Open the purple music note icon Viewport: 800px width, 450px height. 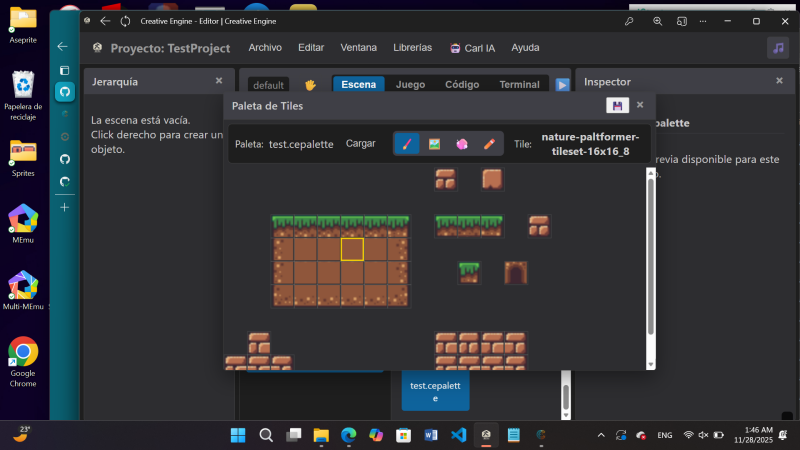777,48
